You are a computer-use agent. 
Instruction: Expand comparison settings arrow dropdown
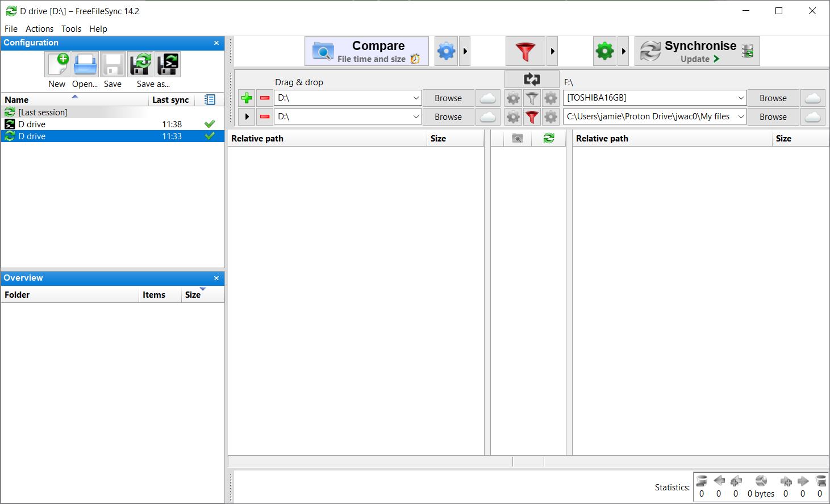click(465, 51)
